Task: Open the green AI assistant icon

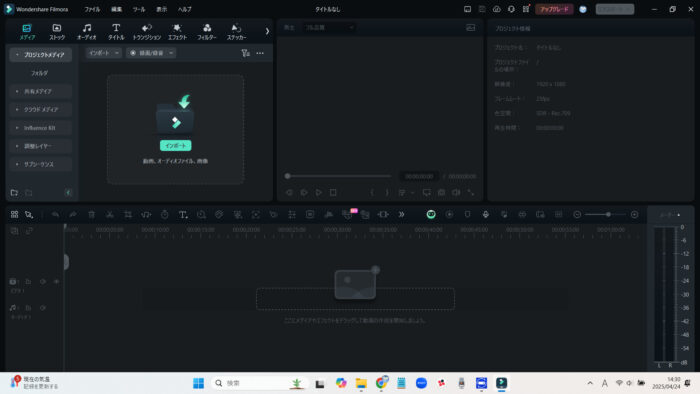Action: click(431, 215)
